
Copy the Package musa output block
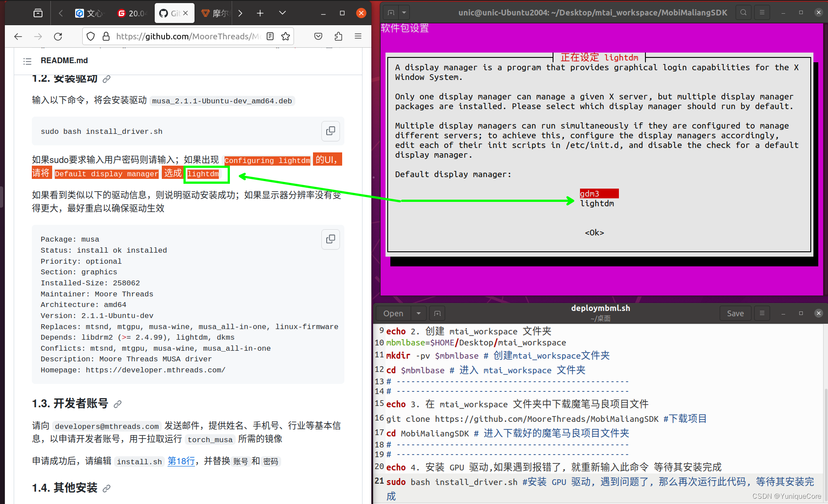pos(330,239)
